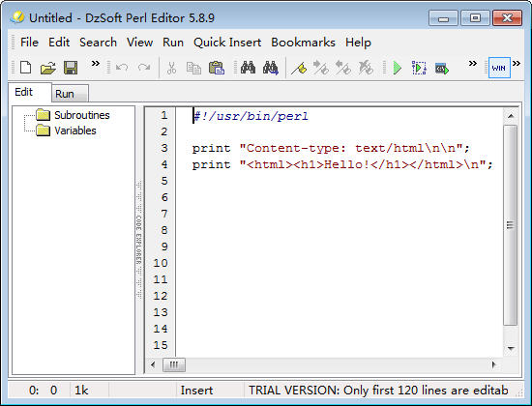Viewport: 532px width, 406px height.
Task: Switch to the Edit tab
Action: coord(30,92)
